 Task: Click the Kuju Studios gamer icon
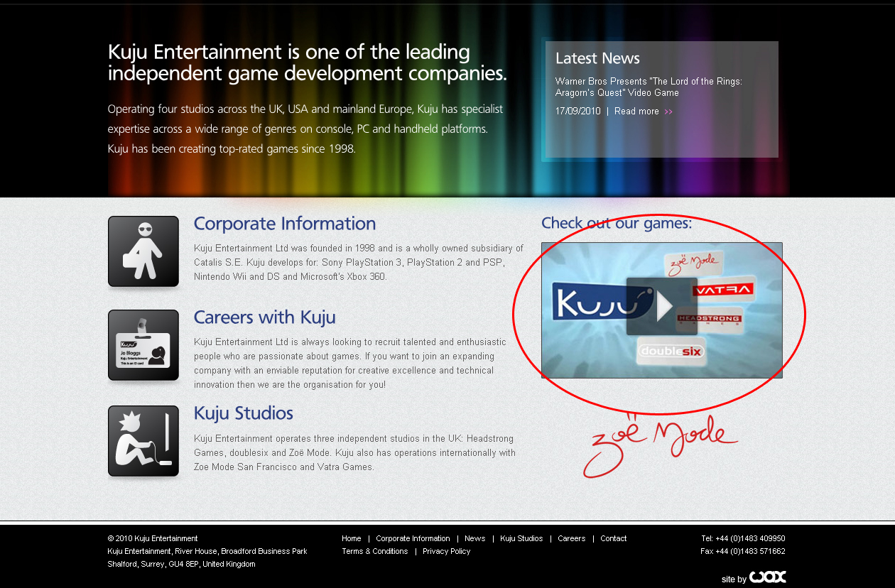(x=143, y=441)
